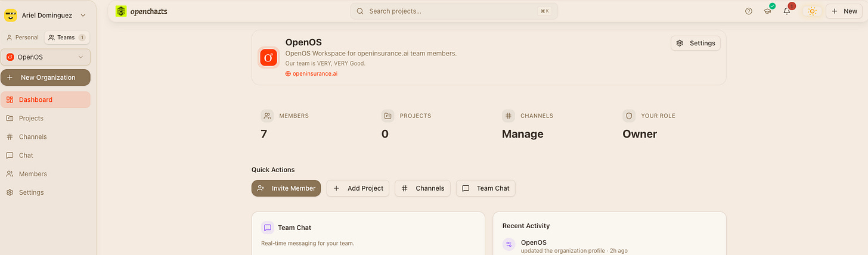Click the Quick Actions heading
This screenshot has width=868, height=255.
point(273,170)
